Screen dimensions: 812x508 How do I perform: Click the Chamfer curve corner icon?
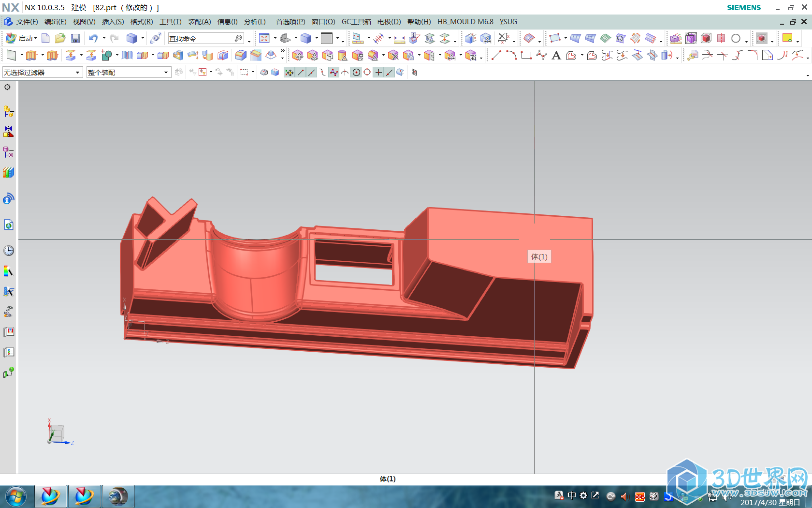[768, 55]
